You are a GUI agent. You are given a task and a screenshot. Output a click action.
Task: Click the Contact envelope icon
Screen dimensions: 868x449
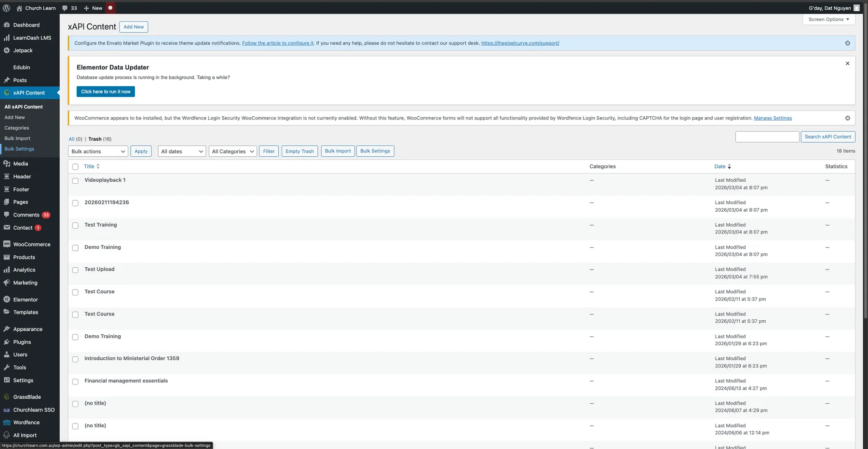pos(7,228)
